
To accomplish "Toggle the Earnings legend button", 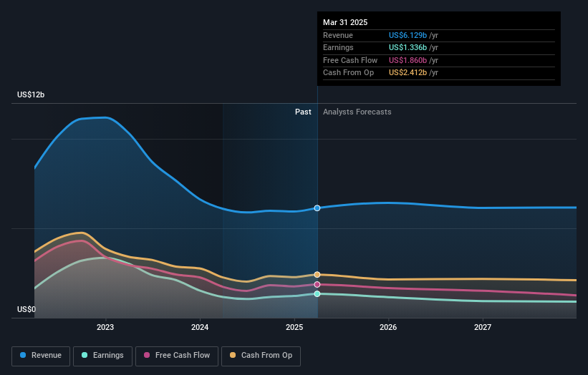I will pyautogui.click(x=102, y=356).
